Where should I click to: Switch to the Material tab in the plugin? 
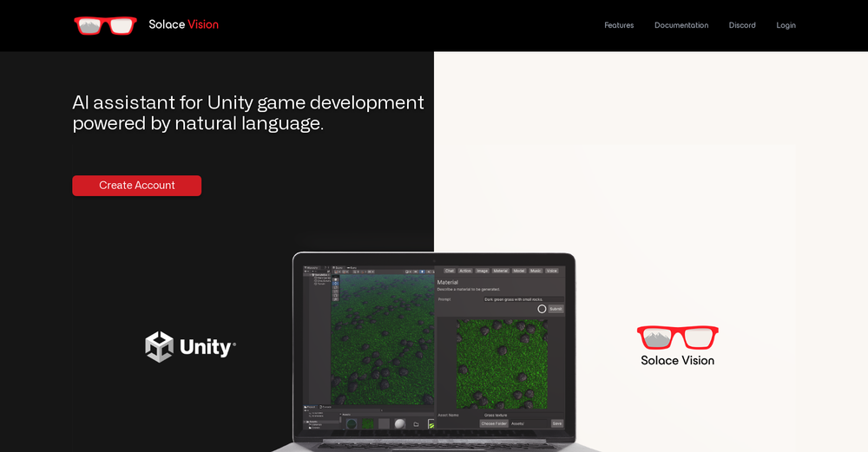(501, 271)
